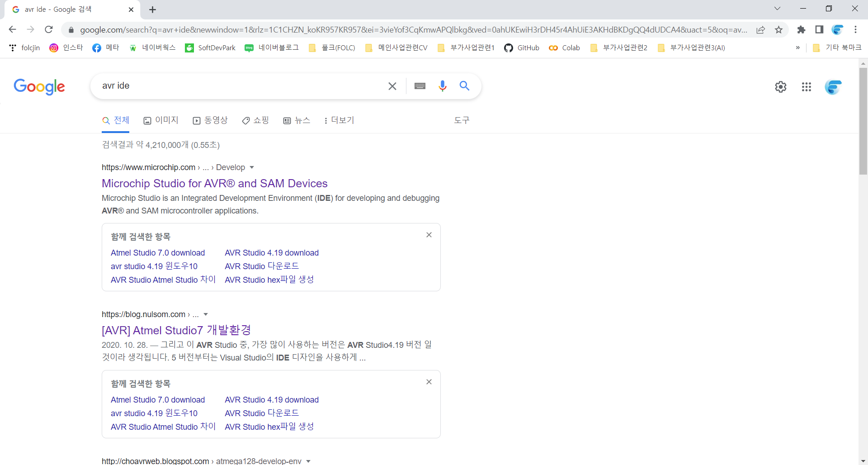Toggle the browser side panel
The height and width of the screenshot is (465, 868).
(x=819, y=30)
